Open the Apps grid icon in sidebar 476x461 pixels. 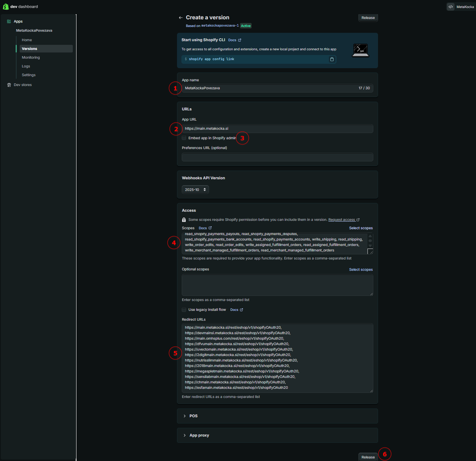point(9,22)
